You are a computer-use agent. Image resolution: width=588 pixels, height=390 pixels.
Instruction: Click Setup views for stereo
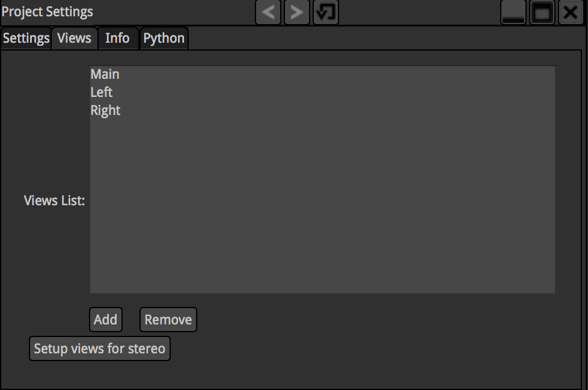pyautogui.click(x=100, y=348)
